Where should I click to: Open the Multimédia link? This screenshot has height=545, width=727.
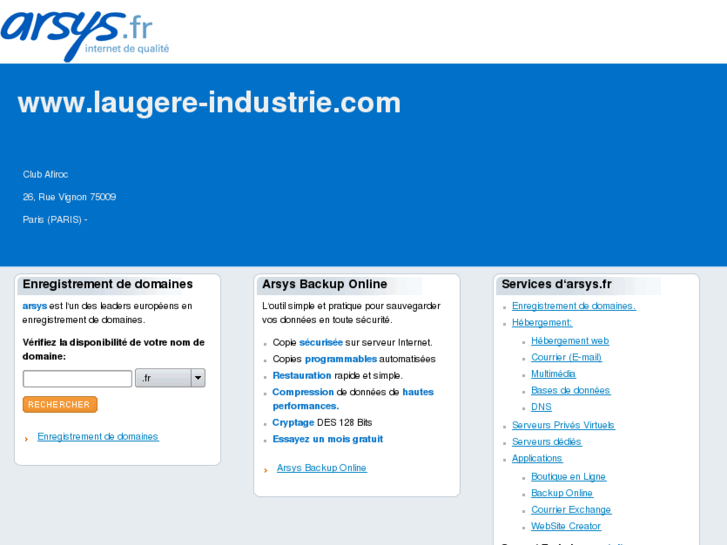(553, 374)
